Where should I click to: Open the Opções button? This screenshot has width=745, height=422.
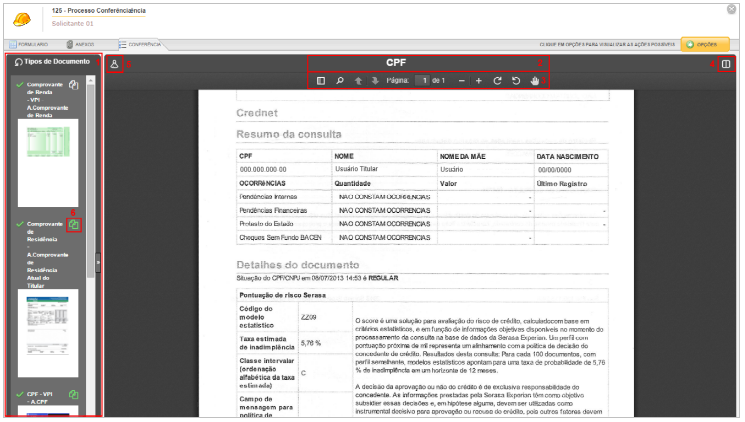[705, 44]
